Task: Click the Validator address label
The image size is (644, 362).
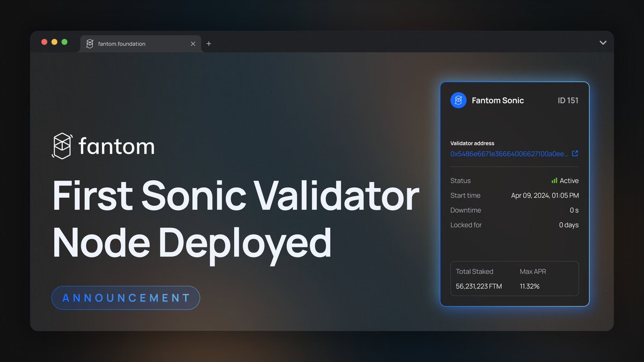Action: coord(472,143)
